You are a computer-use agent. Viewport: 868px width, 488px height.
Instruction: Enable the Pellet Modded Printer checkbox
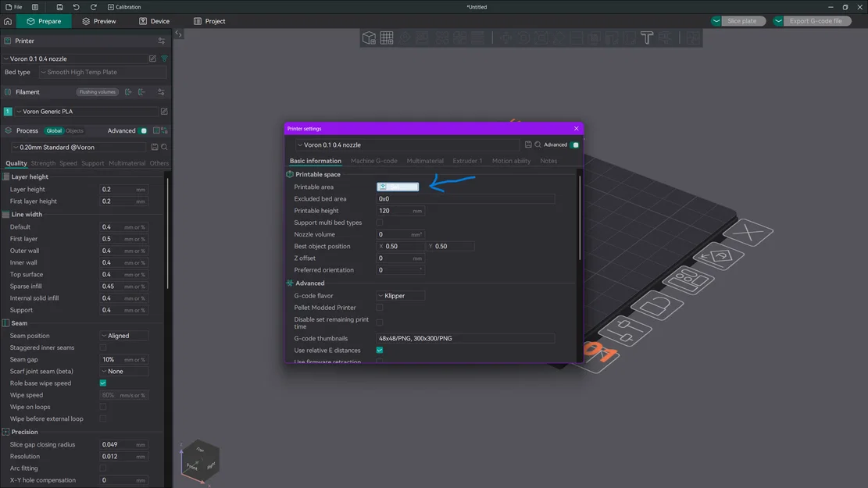380,308
